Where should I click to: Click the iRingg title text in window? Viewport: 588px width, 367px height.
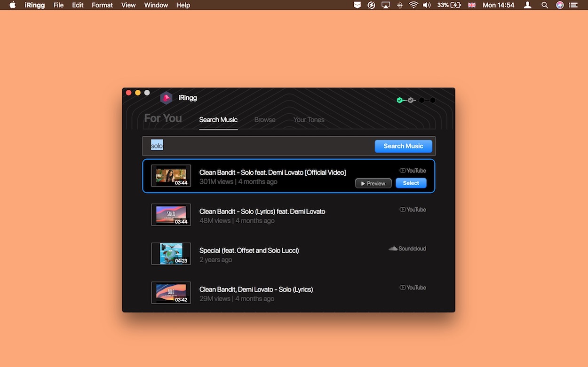click(188, 98)
